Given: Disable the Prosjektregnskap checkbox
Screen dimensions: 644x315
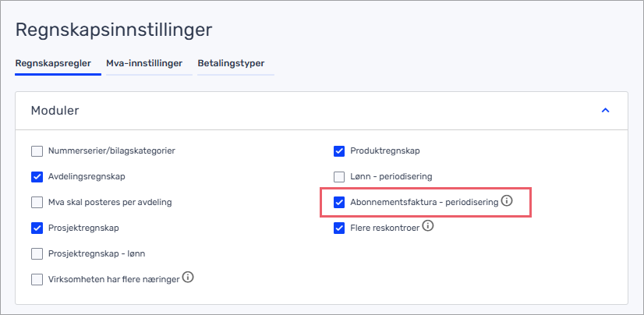Looking at the screenshot, I should (x=37, y=228).
